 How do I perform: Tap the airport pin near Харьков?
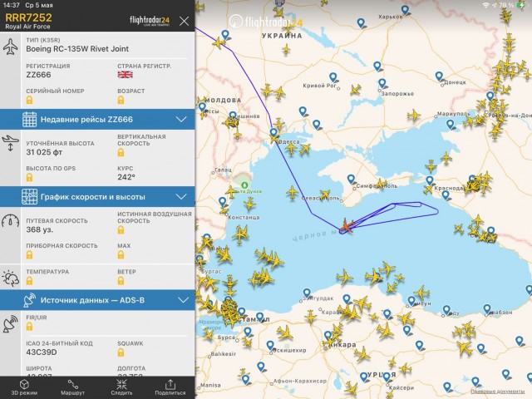405,10
